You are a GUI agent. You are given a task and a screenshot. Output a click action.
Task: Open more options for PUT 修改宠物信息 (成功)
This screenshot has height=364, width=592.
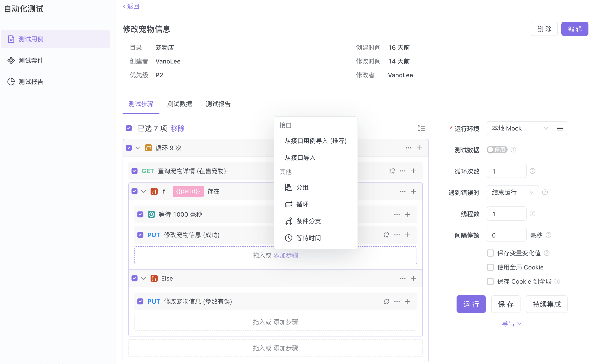coord(397,235)
